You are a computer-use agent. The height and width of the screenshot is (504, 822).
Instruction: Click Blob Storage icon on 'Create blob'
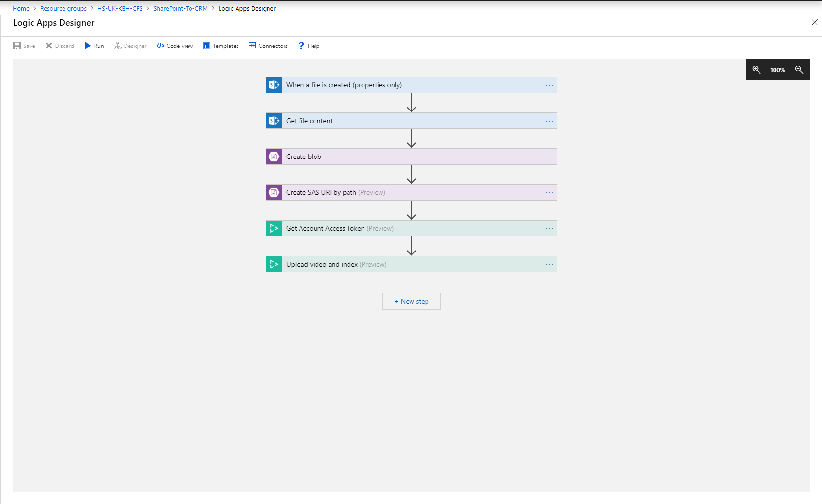click(x=274, y=157)
